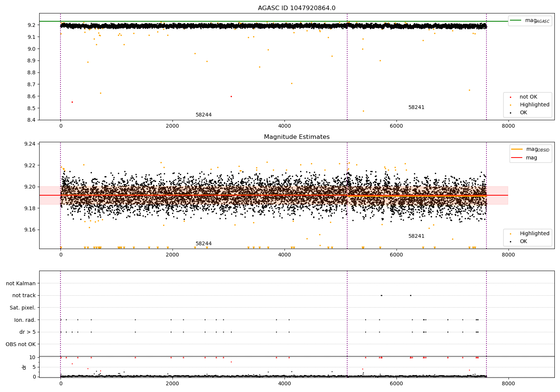Click the red not-OK point near 8.6 magnitude
Image resolution: width=560 pixels, height=392 pixels.
click(231, 96)
